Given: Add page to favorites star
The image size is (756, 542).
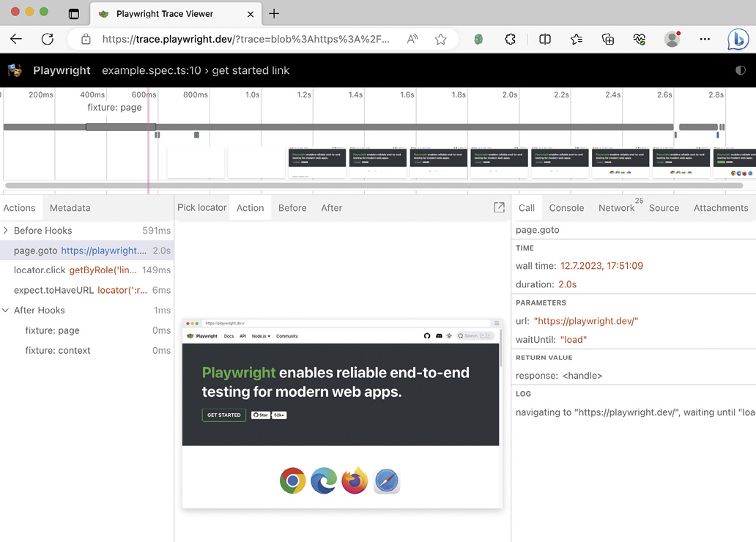Looking at the screenshot, I should (441, 39).
